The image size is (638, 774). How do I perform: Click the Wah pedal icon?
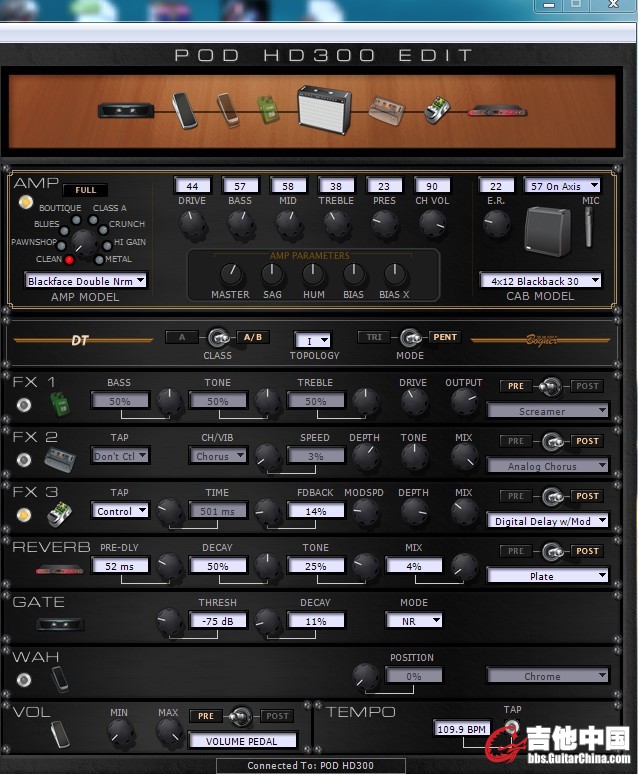60,679
